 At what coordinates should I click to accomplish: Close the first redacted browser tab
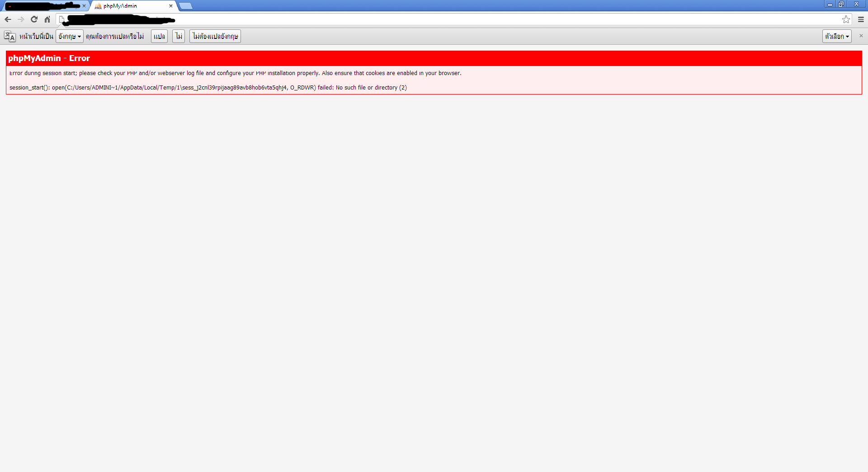click(84, 6)
